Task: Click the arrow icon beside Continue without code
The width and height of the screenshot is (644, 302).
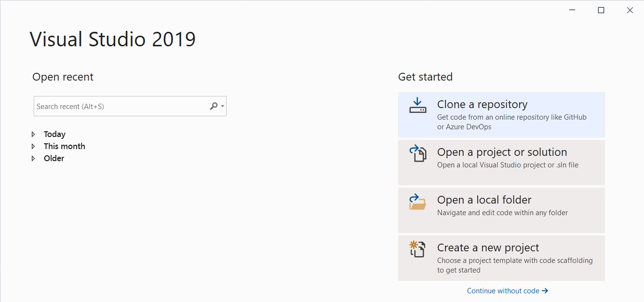Action: point(546,290)
